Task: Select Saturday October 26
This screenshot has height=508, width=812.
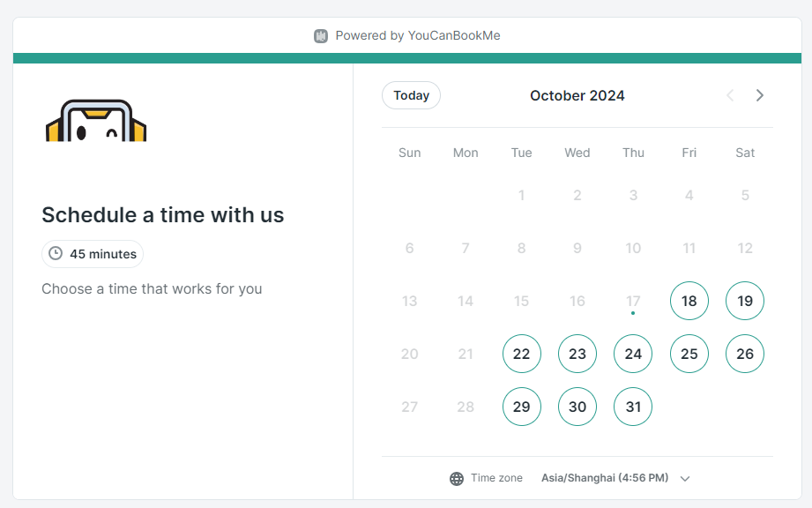Action: coord(745,354)
